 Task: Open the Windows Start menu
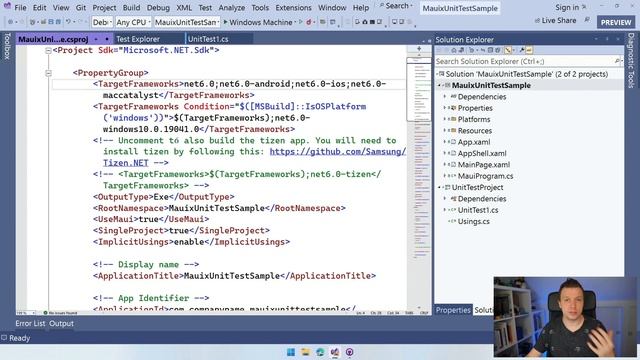click(x=291, y=352)
